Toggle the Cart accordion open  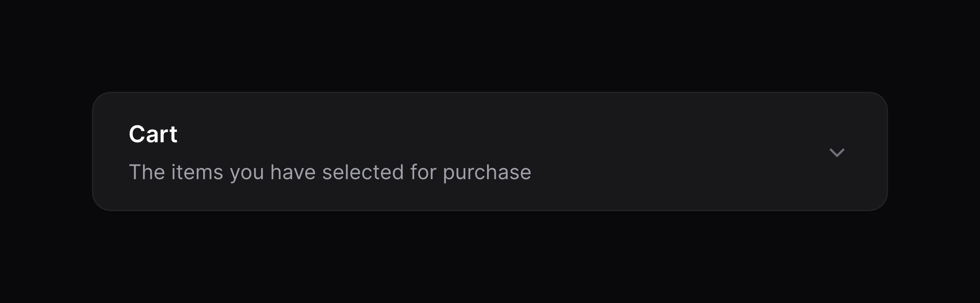point(490,151)
